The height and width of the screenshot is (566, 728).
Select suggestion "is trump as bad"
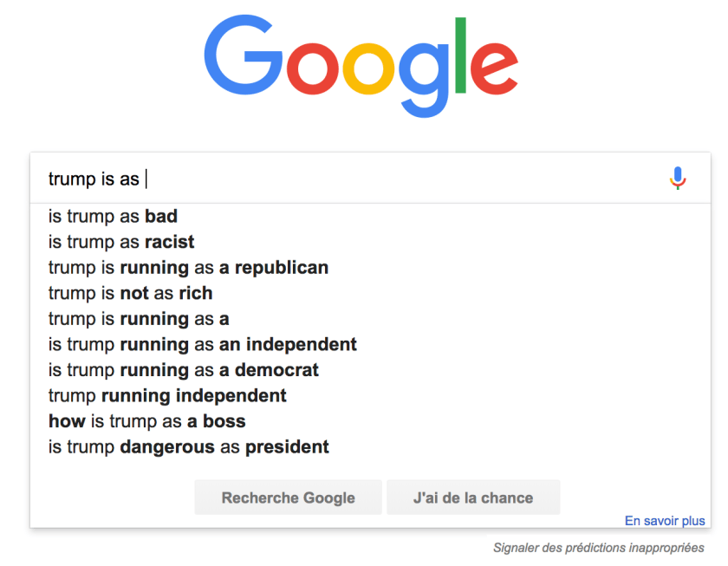pyautogui.click(x=114, y=216)
